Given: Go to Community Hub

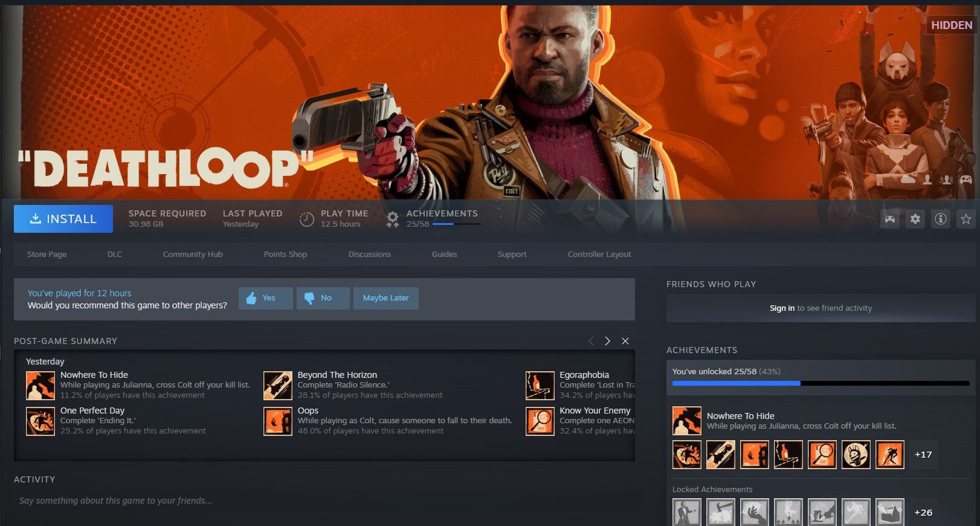Looking at the screenshot, I should pyautogui.click(x=193, y=255).
